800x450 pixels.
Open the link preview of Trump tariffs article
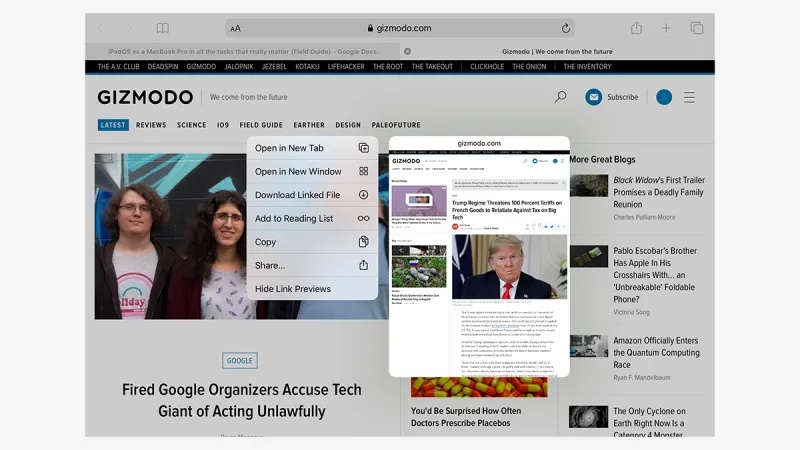[x=479, y=257]
